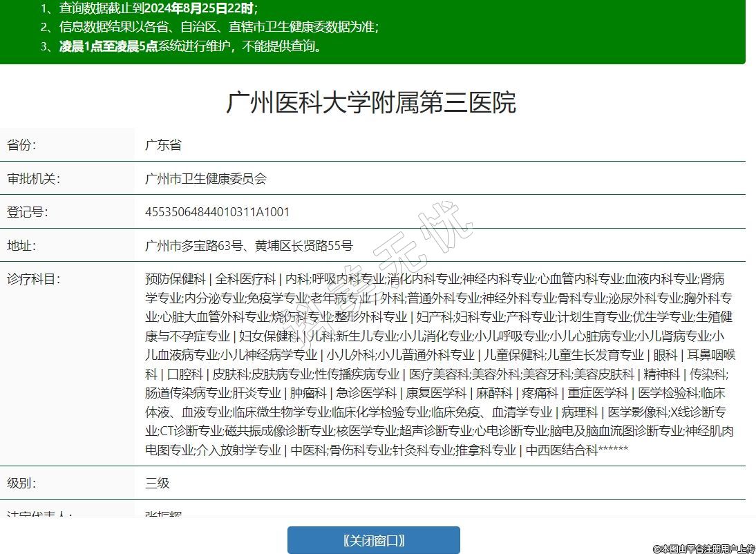Click the 广东省 province value

(163, 145)
